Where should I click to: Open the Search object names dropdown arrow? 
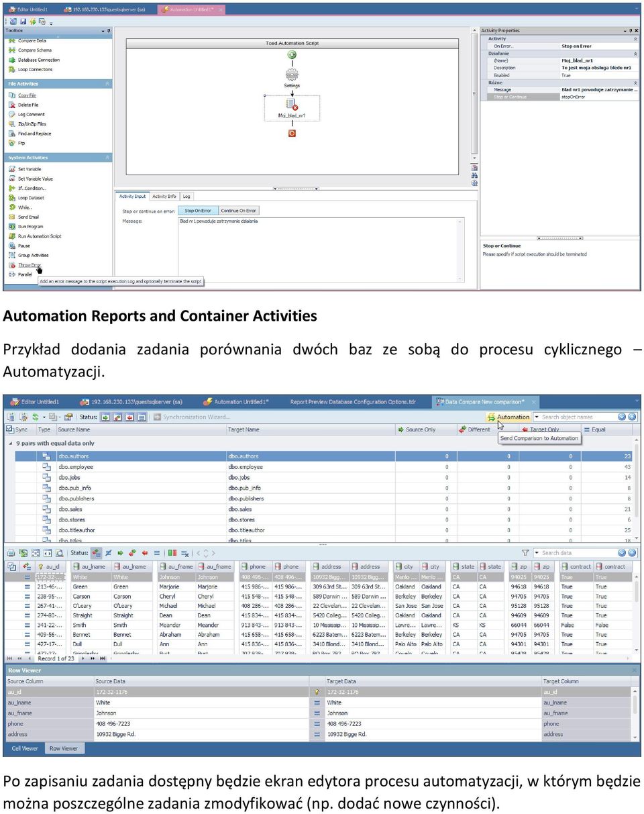point(537,417)
